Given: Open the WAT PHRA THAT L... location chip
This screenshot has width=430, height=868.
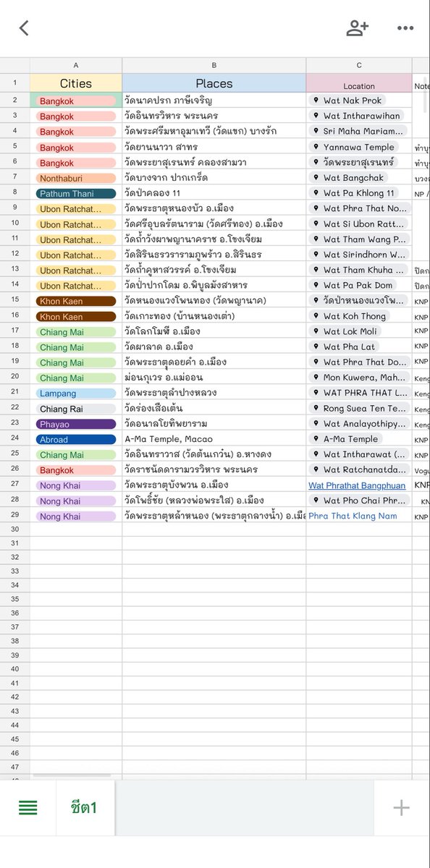Looking at the screenshot, I should tap(358, 393).
